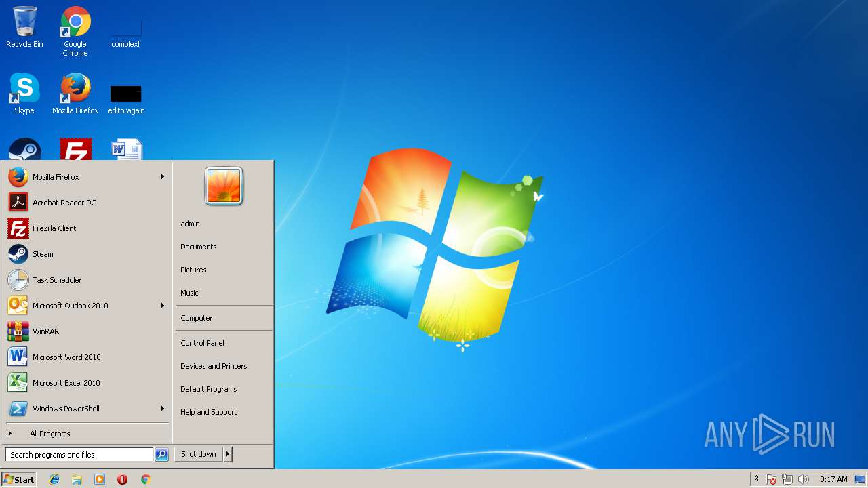The height and width of the screenshot is (488, 868).
Task: Open Windows Explorer from taskbar
Action: (77, 479)
